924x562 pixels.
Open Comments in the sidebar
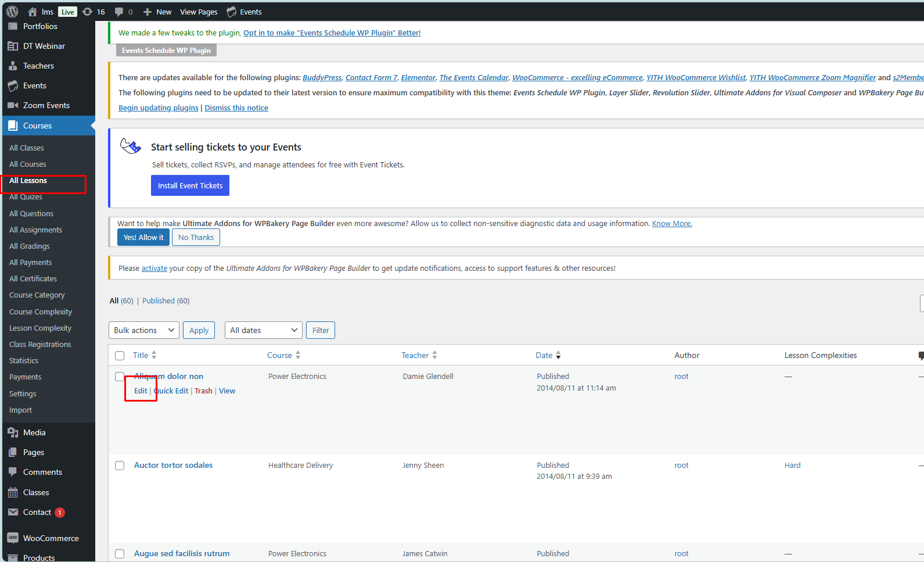[x=42, y=472]
